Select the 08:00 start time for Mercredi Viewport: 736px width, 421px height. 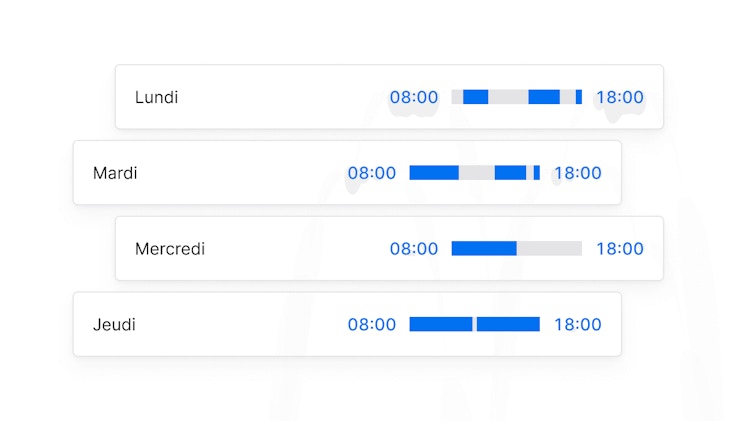414,248
